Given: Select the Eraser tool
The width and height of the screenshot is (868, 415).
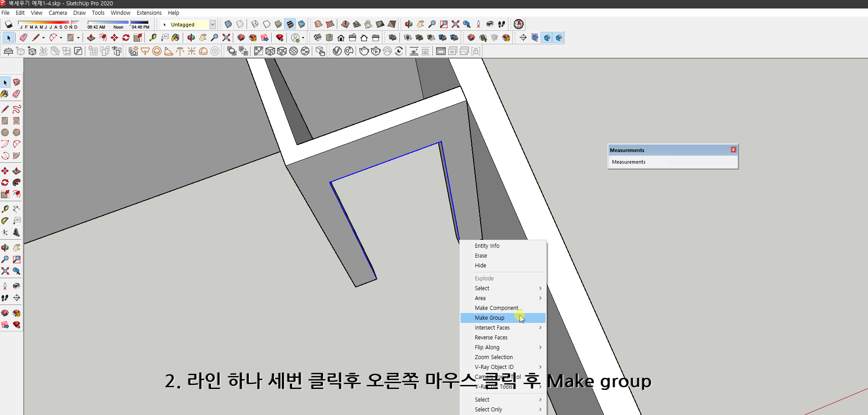Looking at the screenshot, I should tap(17, 94).
